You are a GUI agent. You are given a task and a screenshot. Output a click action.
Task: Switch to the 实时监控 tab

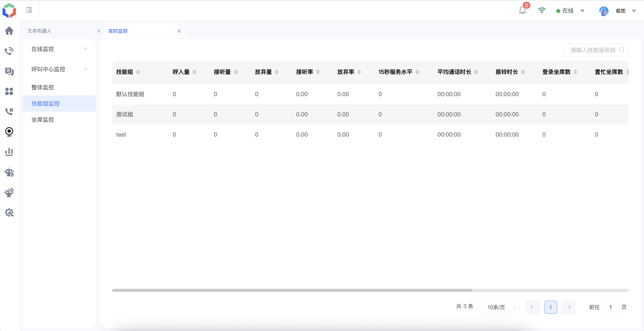[x=118, y=31]
